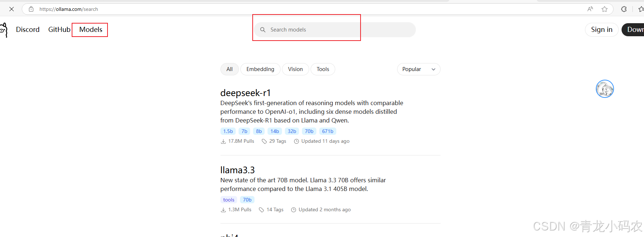This screenshot has width=644, height=237.
Task: Select the 70b tag of deepseek-r1
Action: click(x=309, y=131)
